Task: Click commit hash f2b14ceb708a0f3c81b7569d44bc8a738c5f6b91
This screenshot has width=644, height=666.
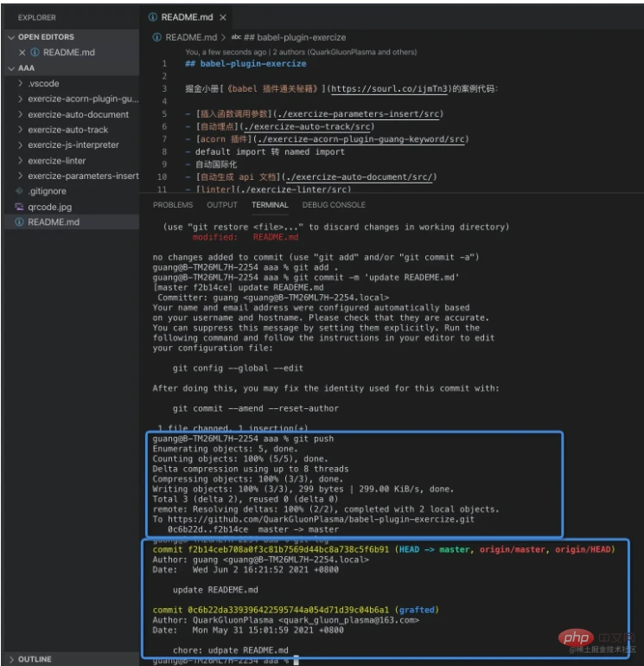Action: click(x=288, y=549)
